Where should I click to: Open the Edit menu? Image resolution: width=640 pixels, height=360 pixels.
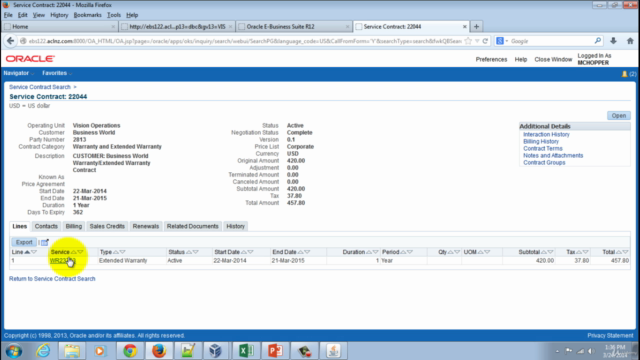point(22,15)
